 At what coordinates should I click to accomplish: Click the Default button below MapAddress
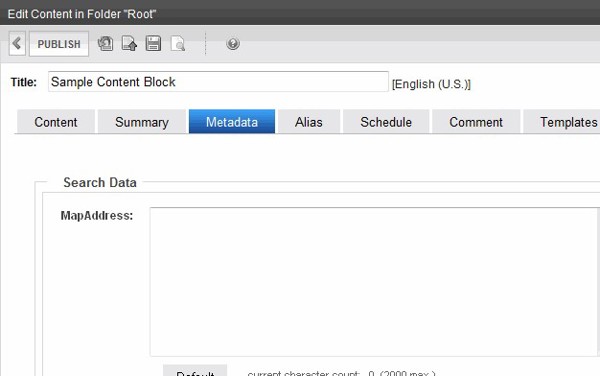(195, 370)
